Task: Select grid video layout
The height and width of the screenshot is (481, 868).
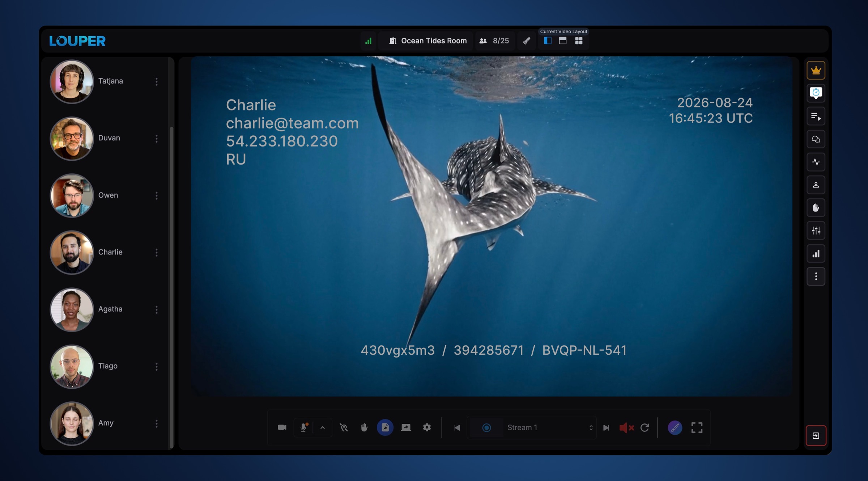Action: [x=579, y=41]
